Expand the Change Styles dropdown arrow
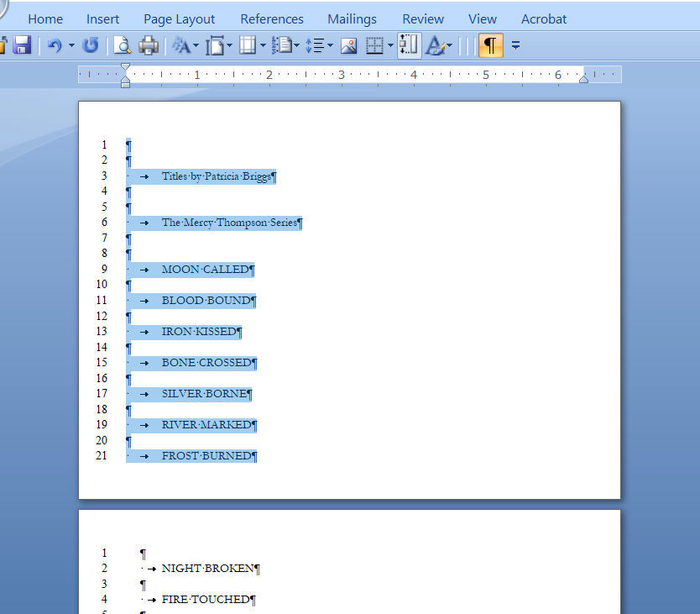Viewport: 700px width, 614px height. coord(196,45)
